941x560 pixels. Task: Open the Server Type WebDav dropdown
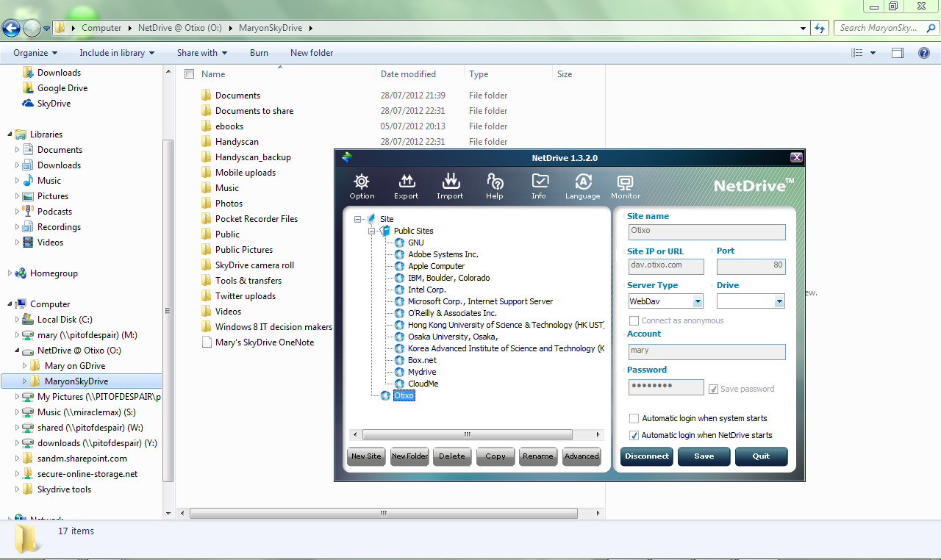tap(698, 301)
